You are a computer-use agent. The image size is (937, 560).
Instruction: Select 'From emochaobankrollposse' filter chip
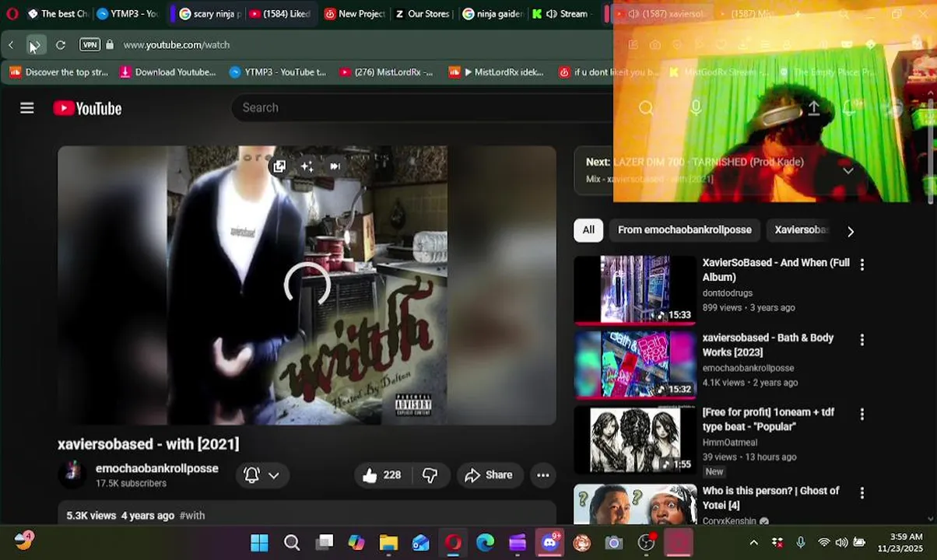click(x=685, y=230)
